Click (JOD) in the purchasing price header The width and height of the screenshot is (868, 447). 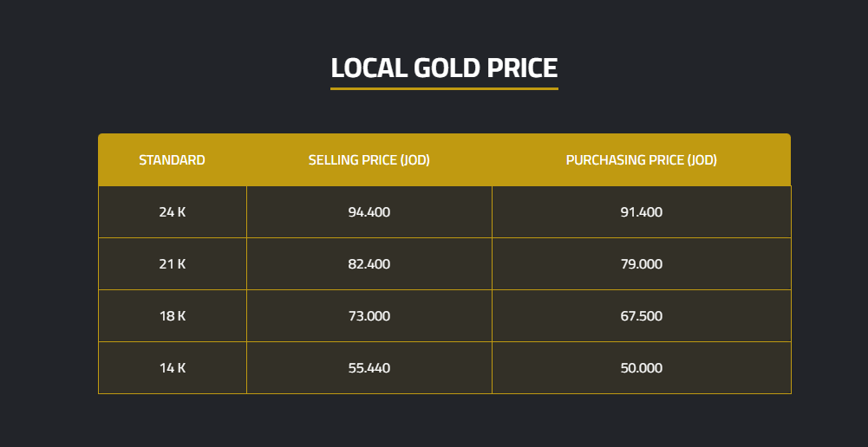pyautogui.click(x=702, y=160)
